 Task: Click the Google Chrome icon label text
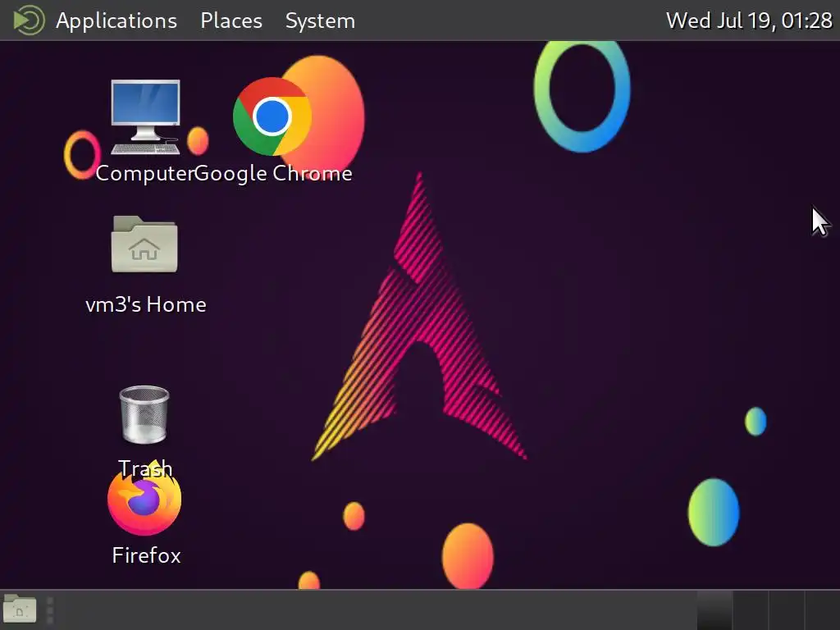tap(273, 174)
